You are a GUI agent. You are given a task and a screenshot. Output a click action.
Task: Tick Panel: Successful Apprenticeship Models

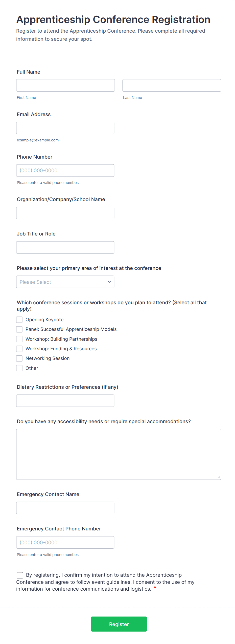pos(19,329)
